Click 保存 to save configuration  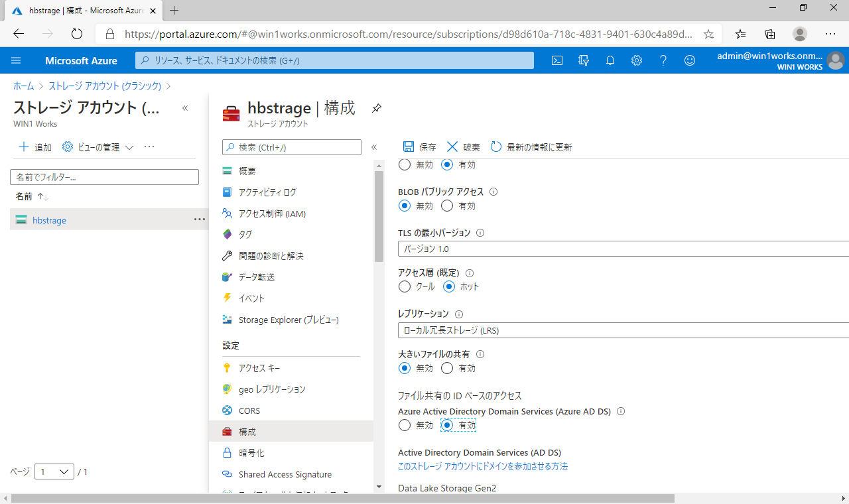point(419,147)
